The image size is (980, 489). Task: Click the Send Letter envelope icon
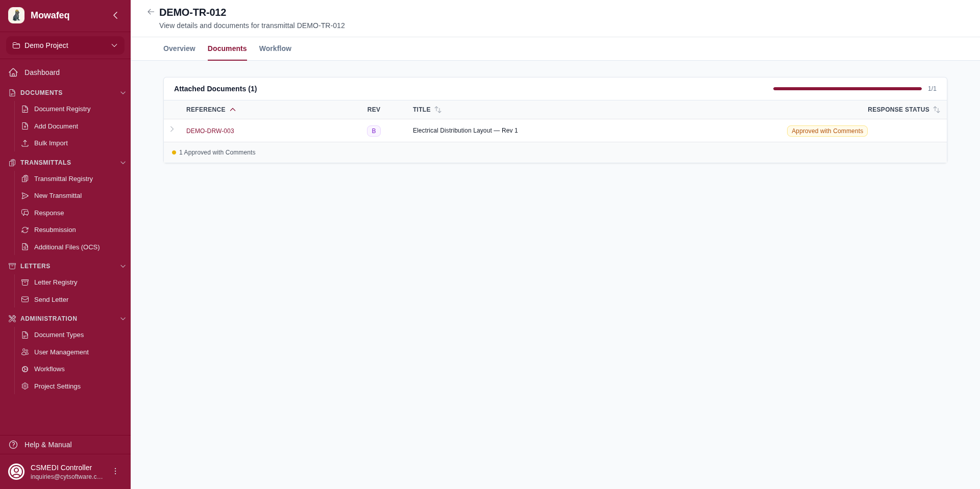pyautogui.click(x=25, y=300)
